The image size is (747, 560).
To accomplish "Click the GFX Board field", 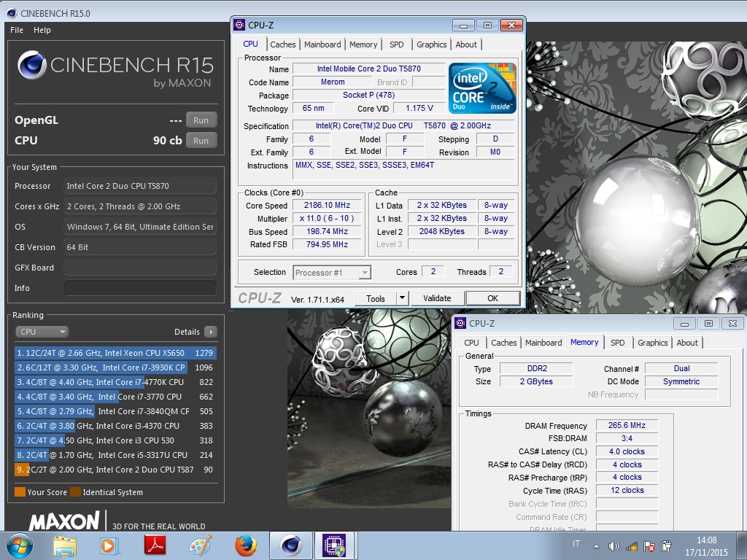I will [140, 268].
